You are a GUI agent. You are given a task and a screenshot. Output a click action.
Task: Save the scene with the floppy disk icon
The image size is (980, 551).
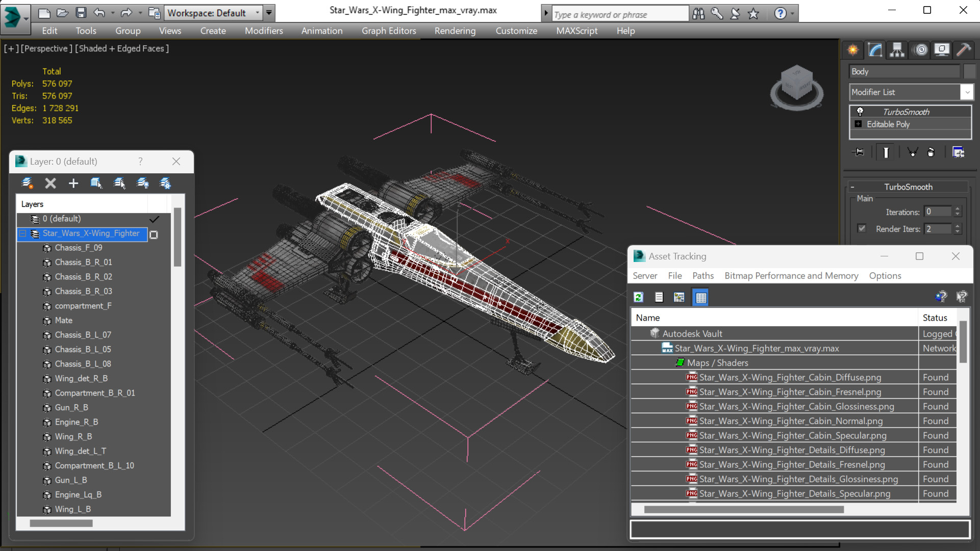coord(81,13)
